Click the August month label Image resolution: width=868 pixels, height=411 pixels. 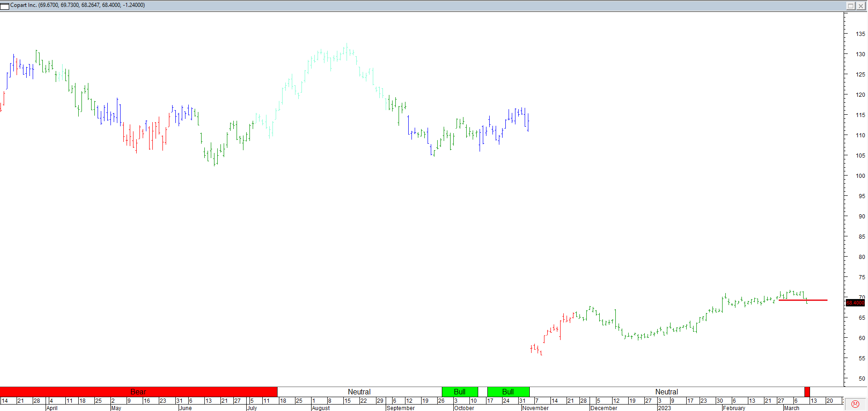321,408
